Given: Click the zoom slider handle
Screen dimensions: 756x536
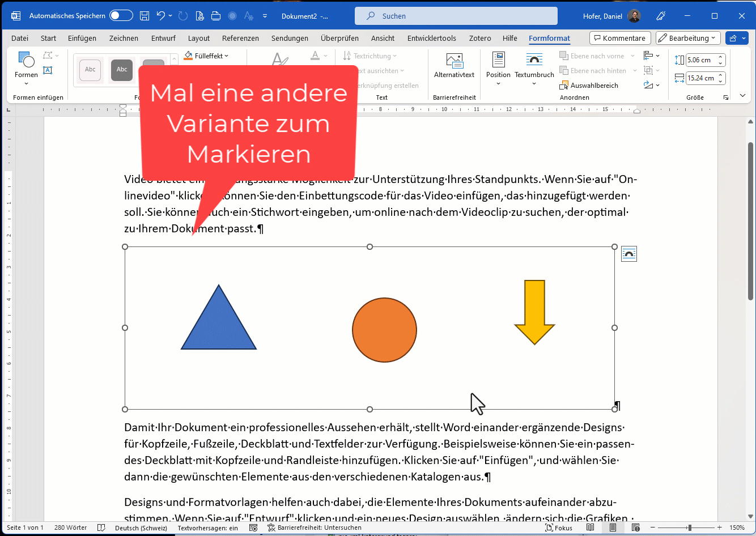Looking at the screenshot, I should (689, 528).
